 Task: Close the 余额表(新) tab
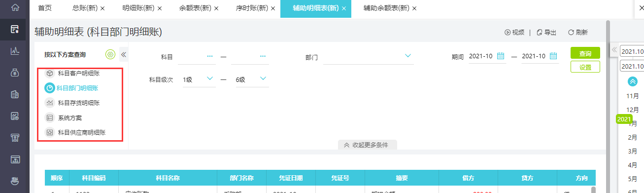(216, 9)
